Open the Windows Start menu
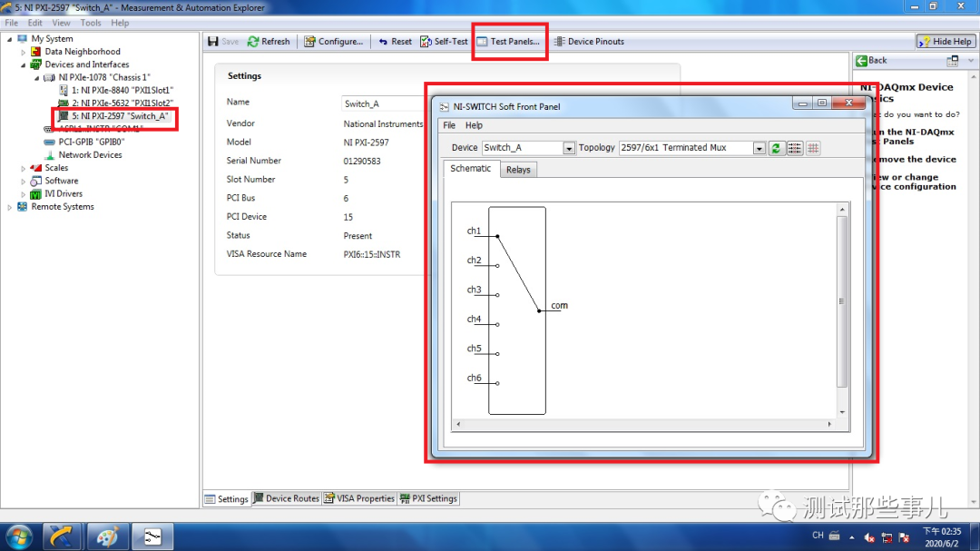This screenshot has height=551, width=980. (19, 536)
